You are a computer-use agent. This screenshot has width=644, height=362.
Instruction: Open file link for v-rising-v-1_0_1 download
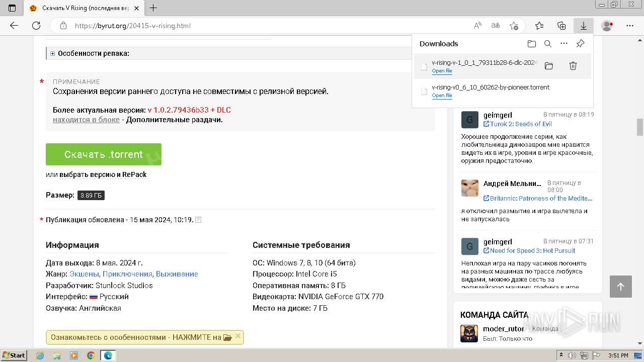click(442, 71)
